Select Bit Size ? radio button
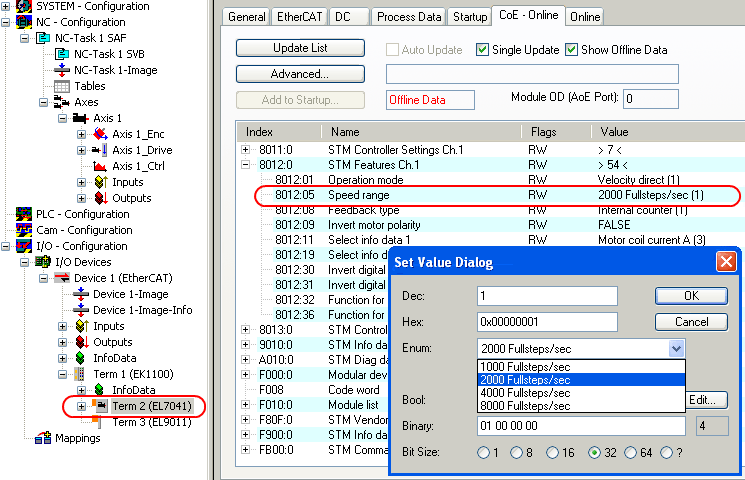The width and height of the screenshot is (745, 480). pos(667,452)
